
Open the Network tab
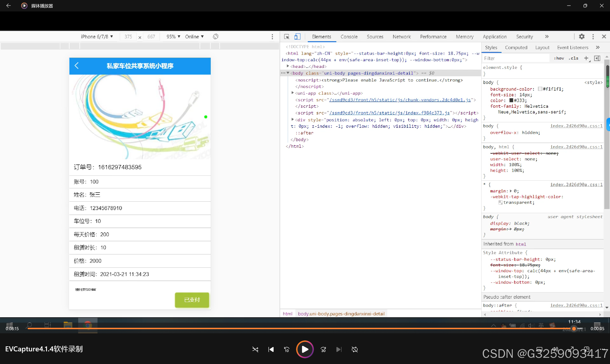[401, 37]
